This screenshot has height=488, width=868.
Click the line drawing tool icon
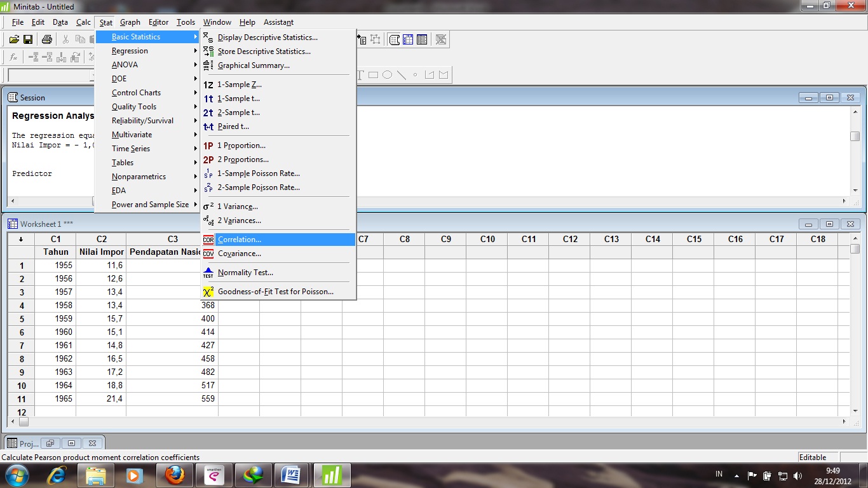pyautogui.click(x=402, y=75)
